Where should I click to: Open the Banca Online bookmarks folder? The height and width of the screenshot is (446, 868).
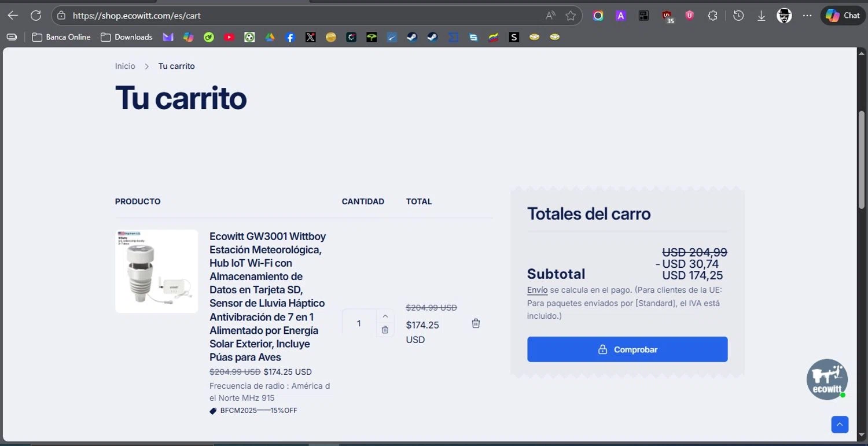point(61,37)
